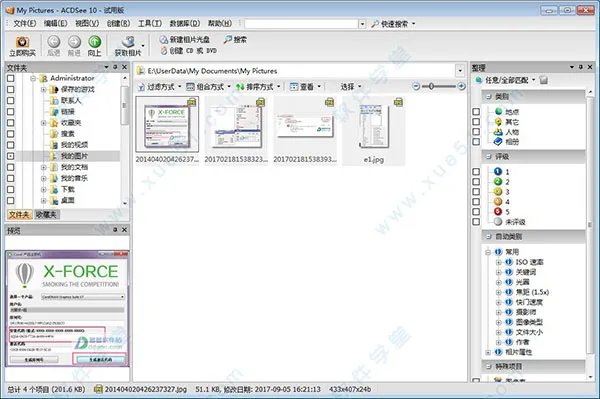Click the 搜索 toolbar search icon
The image size is (600, 399).
coord(228,39)
